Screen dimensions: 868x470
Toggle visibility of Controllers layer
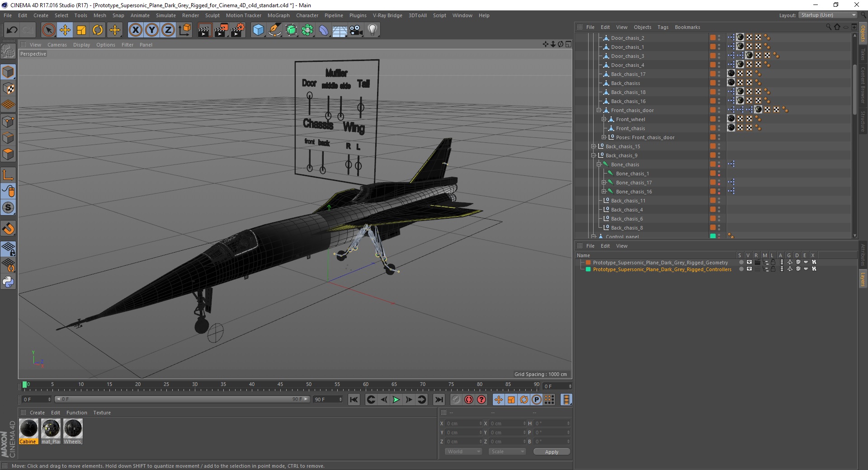[749, 269]
